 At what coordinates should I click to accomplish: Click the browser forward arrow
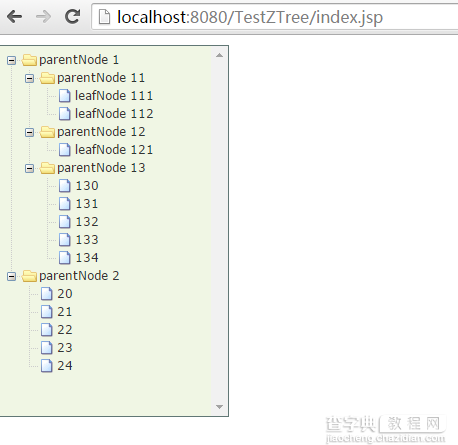coord(43,17)
